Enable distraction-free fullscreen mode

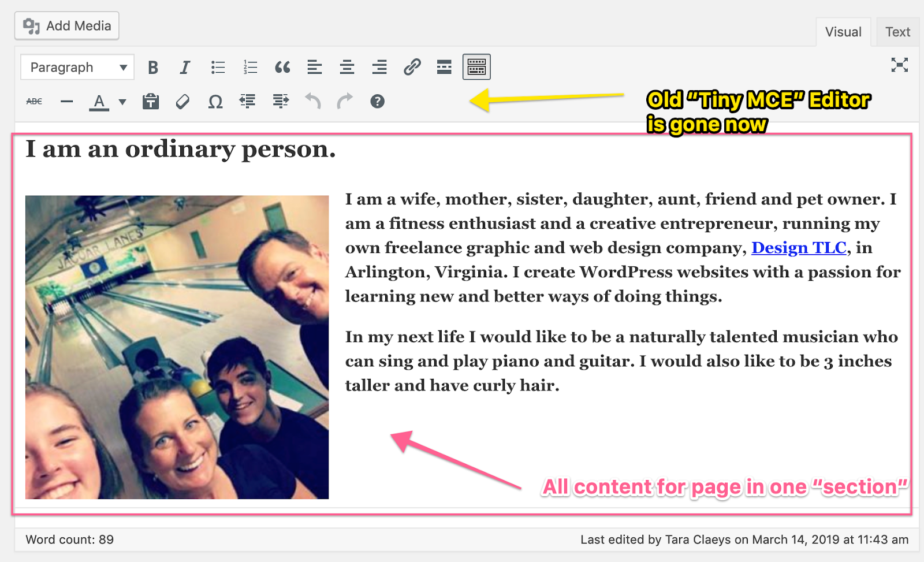(899, 65)
